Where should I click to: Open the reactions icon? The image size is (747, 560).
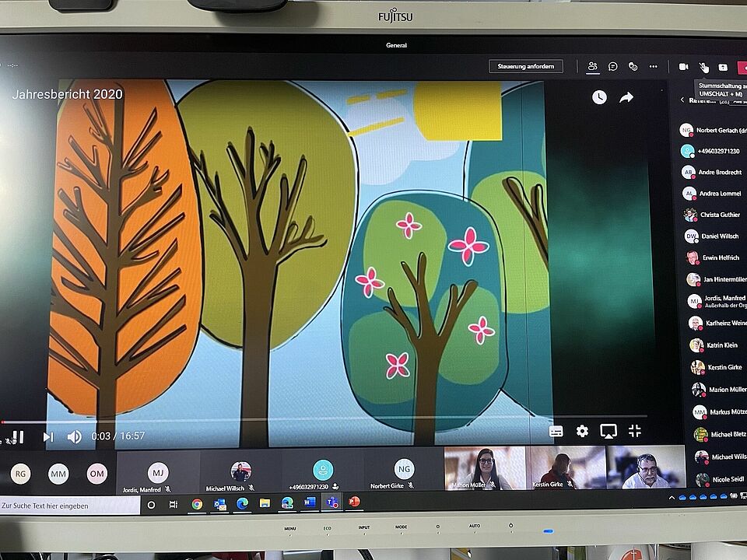(x=633, y=67)
